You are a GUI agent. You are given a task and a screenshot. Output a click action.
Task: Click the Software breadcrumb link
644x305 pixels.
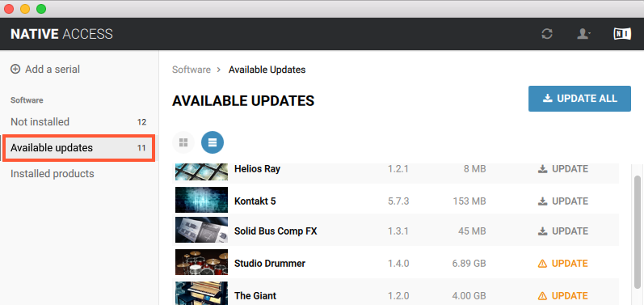[x=192, y=70]
